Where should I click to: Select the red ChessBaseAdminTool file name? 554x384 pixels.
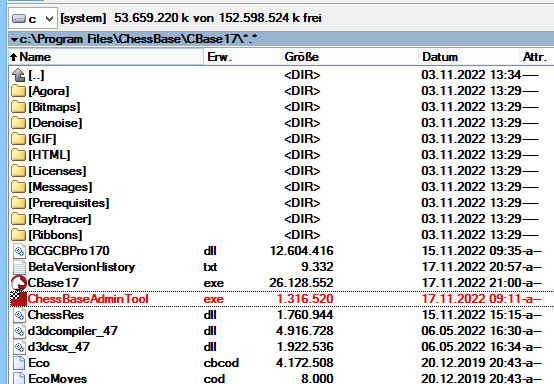tap(88, 299)
